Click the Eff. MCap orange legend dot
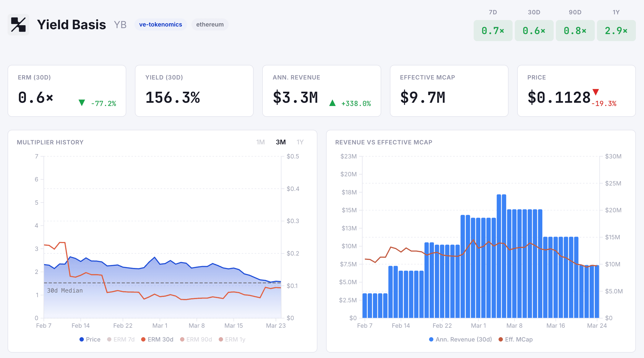Viewport: 644px width, 358px height. [500, 339]
